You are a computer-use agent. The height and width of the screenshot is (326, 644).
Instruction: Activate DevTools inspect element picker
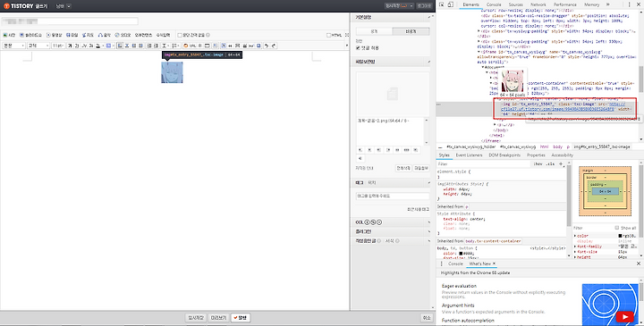pyautogui.click(x=442, y=4)
